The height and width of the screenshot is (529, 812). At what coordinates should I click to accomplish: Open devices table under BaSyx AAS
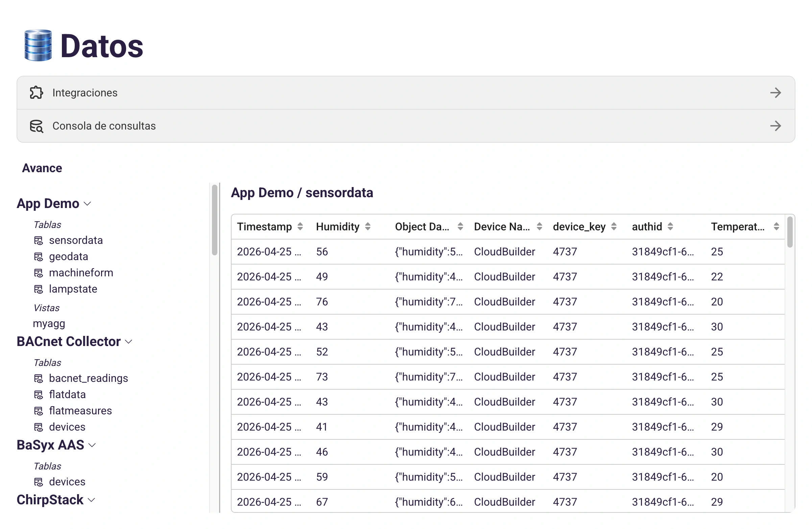[67, 482]
